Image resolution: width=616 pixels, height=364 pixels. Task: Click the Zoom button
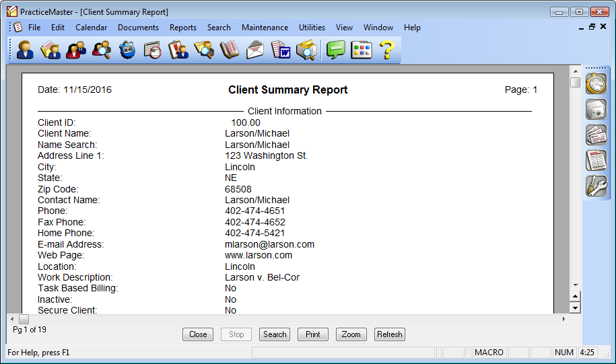(x=351, y=334)
